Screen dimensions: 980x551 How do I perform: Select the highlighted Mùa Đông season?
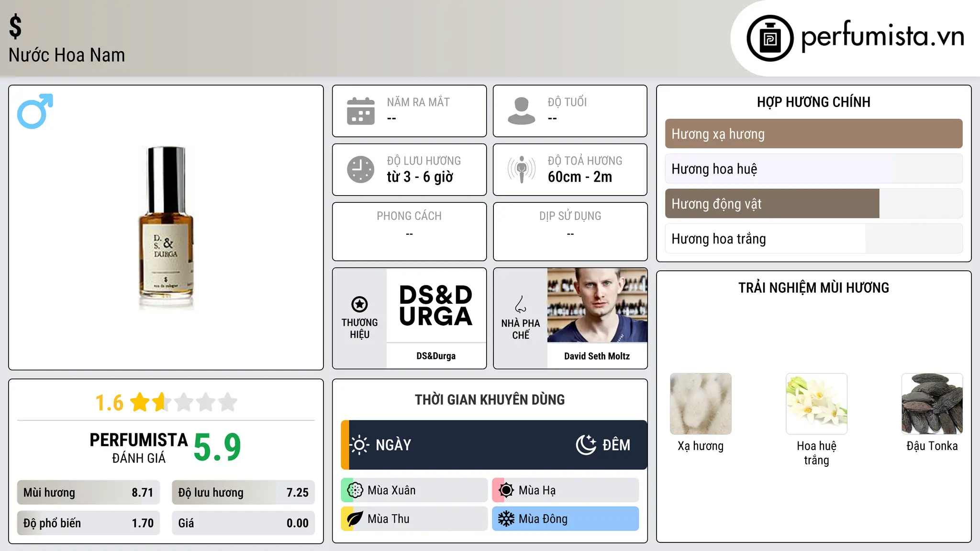point(566,518)
